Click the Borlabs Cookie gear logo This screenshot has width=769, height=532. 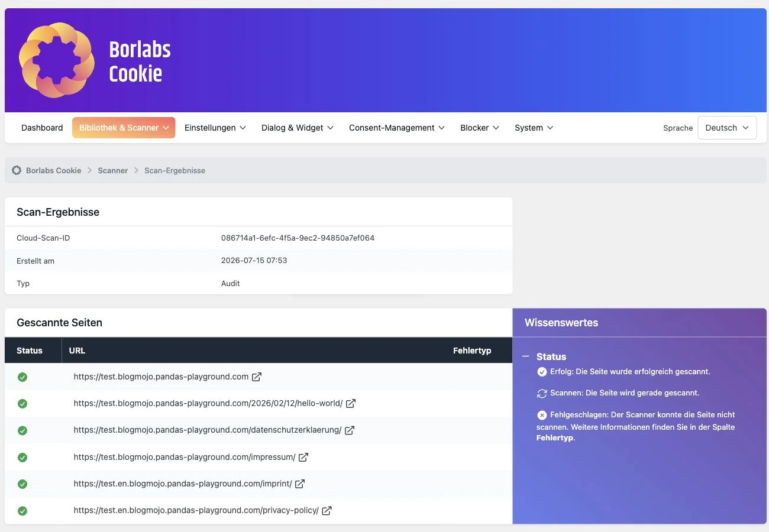[57, 60]
